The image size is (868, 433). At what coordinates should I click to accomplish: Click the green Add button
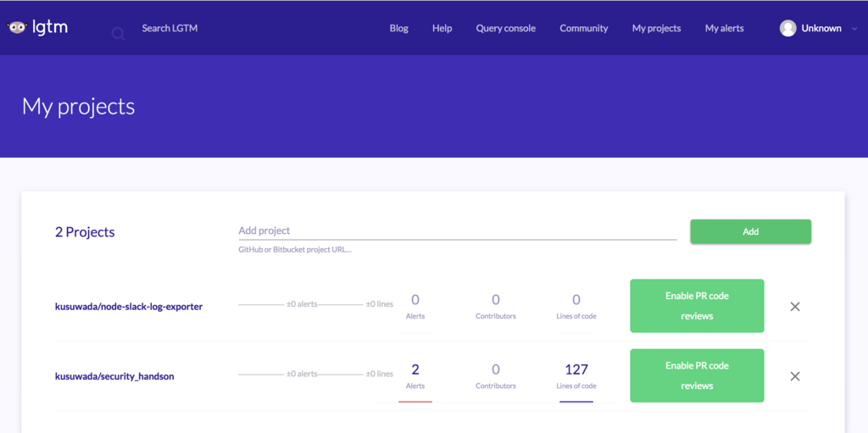(x=750, y=231)
